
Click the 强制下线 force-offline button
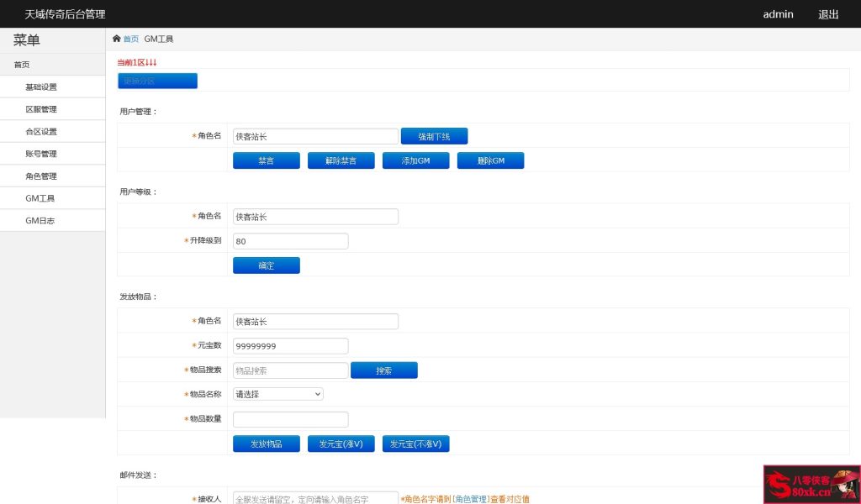(x=434, y=135)
